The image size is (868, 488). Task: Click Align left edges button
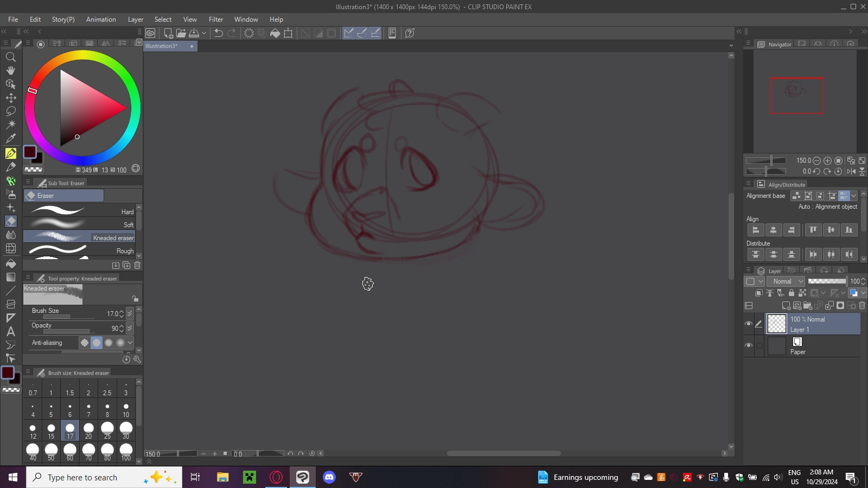(756, 230)
